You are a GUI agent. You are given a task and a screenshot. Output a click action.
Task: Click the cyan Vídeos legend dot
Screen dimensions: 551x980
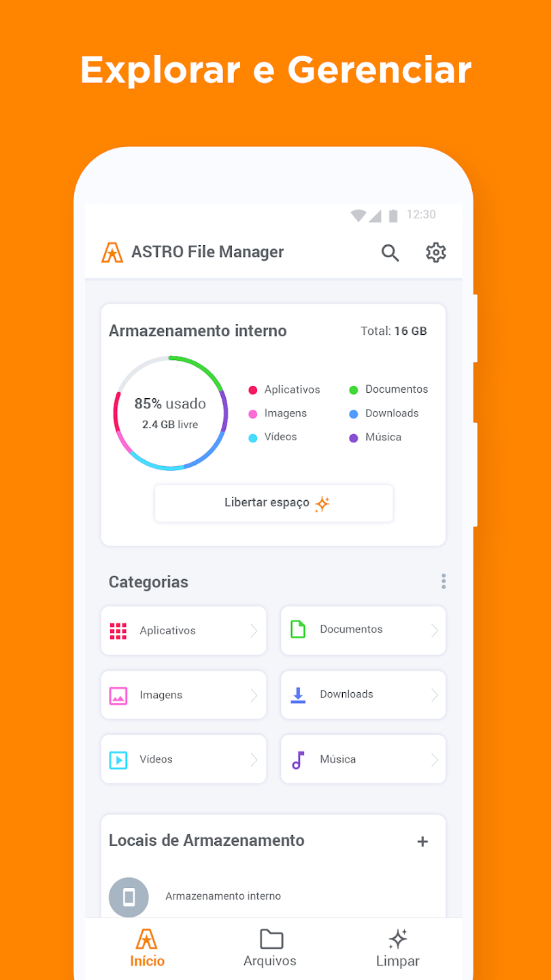253,438
